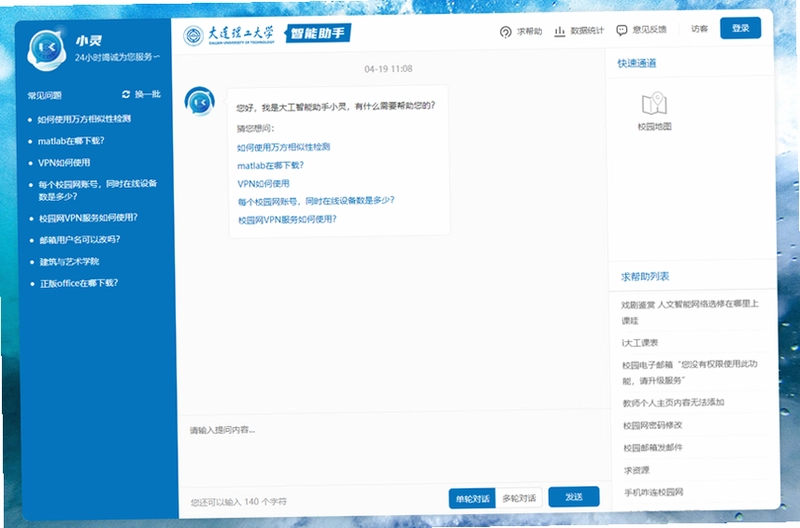Select sidebar item 正版office在哪下载?
800x528 pixels.
click(x=79, y=283)
